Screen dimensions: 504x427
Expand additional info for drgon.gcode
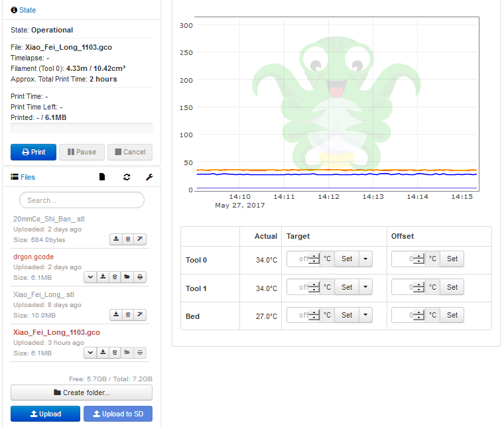[90, 277]
